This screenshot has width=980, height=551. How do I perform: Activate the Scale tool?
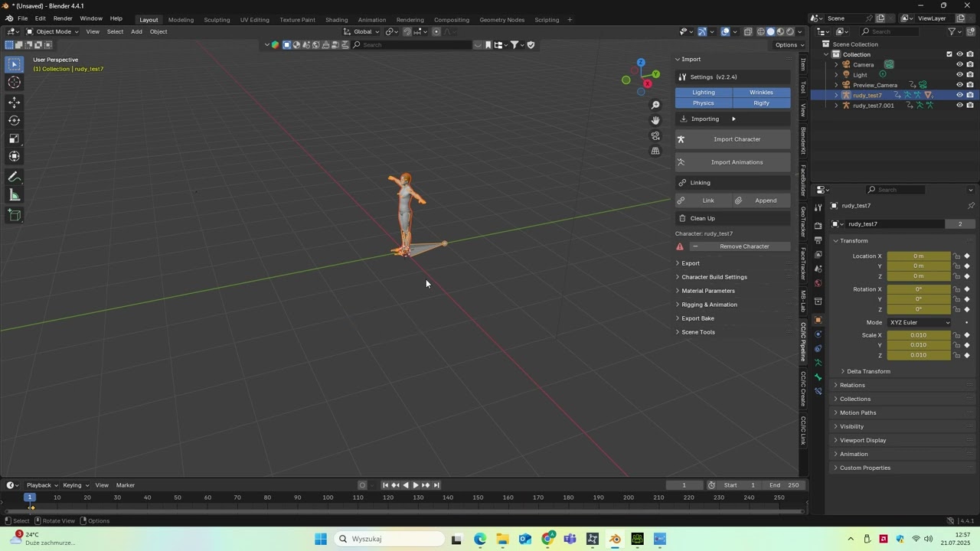pyautogui.click(x=15, y=139)
